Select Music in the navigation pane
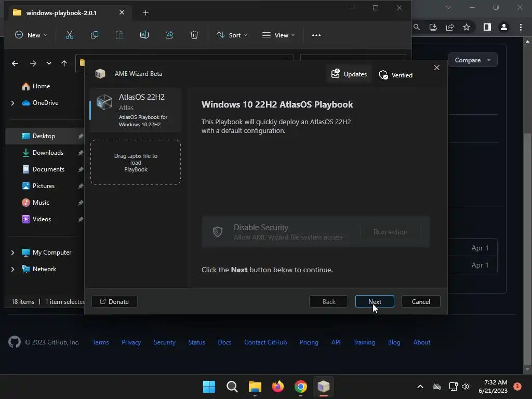Viewport: 532px width, 399px height. click(x=36, y=203)
